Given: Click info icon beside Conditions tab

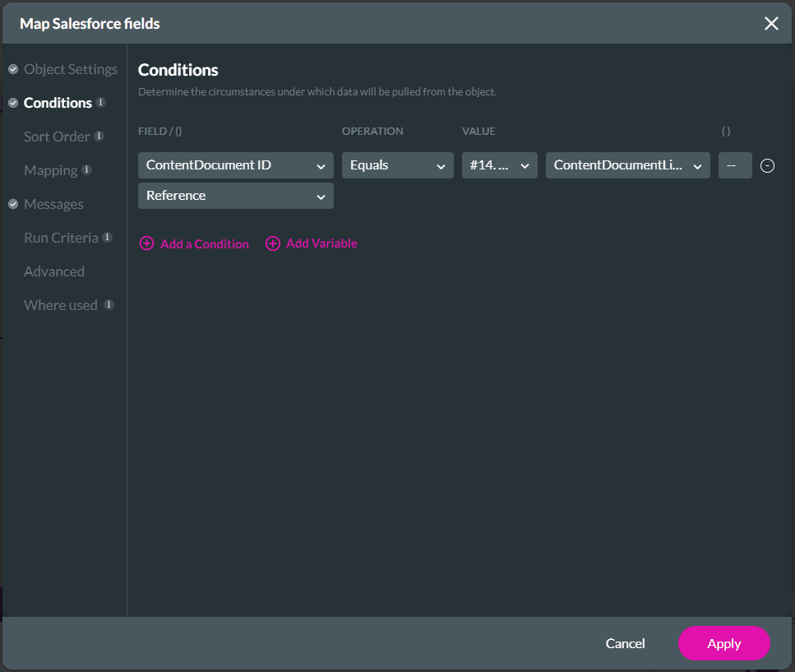Looking at the screenshot, I should pos(101,103).
